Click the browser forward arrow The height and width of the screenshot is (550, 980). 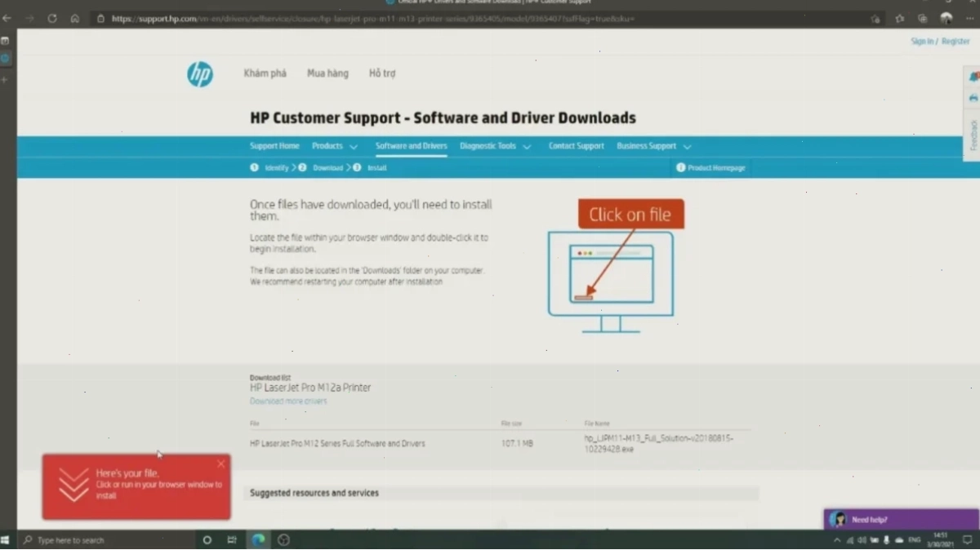point(29,18)
